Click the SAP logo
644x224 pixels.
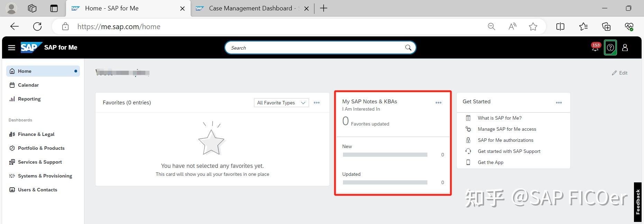(x=31, y=48)
